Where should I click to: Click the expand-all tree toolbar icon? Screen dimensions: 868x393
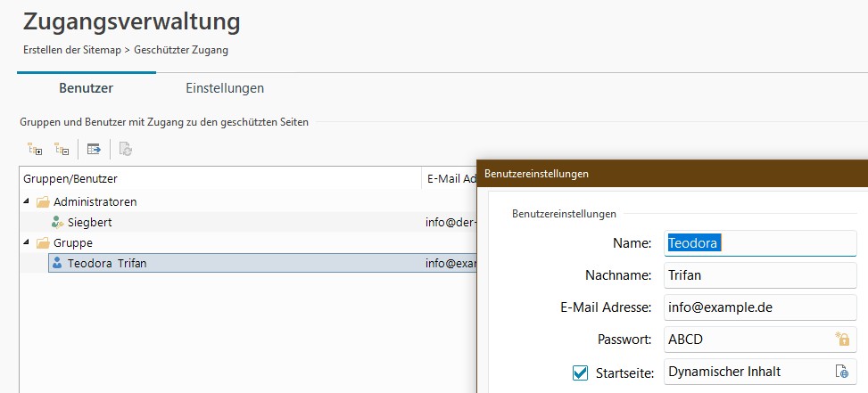click(36, 149)
